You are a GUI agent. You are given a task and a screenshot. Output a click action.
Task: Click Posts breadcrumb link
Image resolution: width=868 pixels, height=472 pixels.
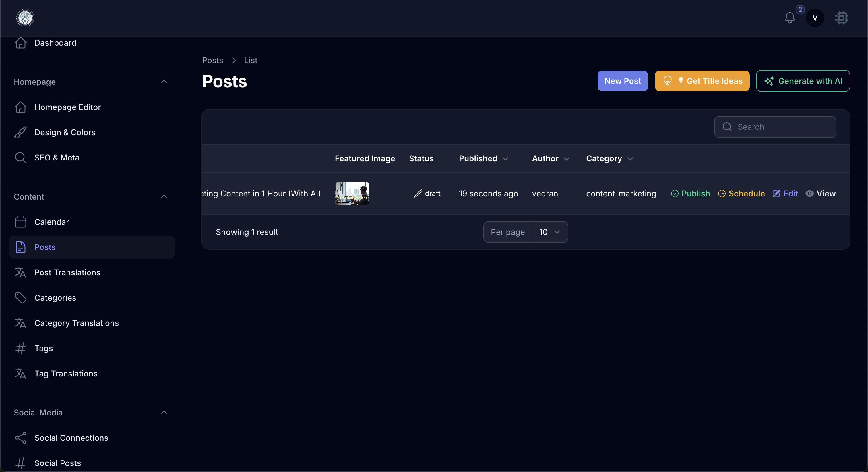(x=213, y=60)
